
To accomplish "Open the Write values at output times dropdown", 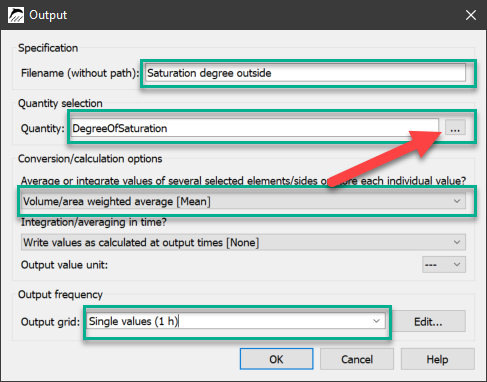I will [243, 242].
